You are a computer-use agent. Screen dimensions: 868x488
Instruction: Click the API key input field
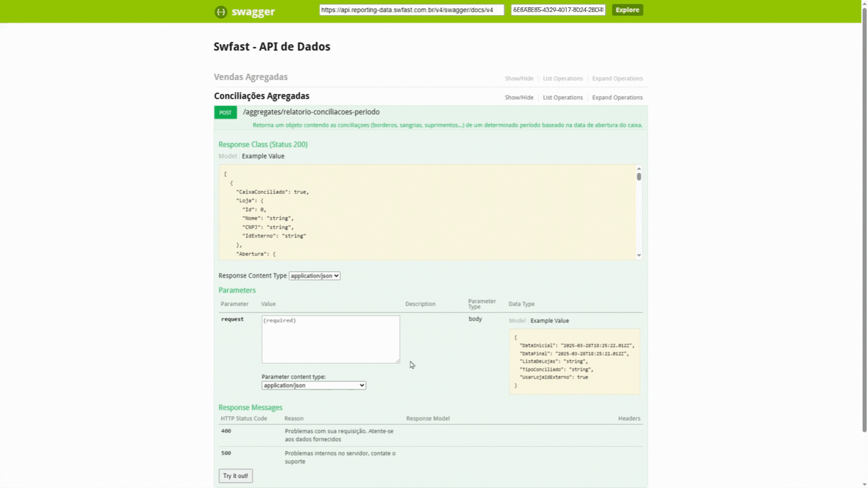coord(558,10)
